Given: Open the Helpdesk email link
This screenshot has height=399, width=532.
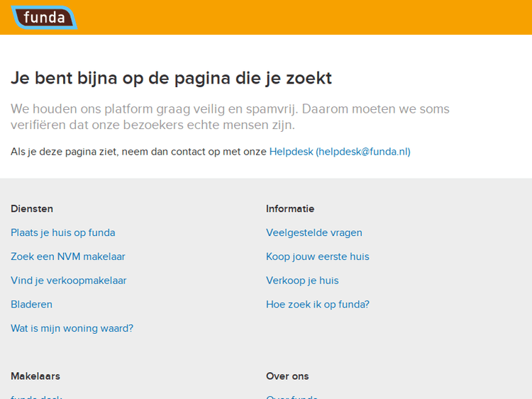Looking at the screenshot, I should 339,152.
